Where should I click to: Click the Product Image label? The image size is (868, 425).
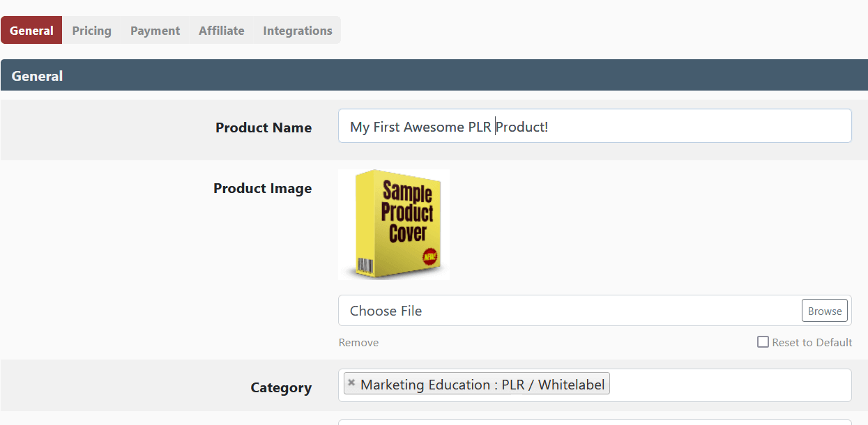coord(262,188)
